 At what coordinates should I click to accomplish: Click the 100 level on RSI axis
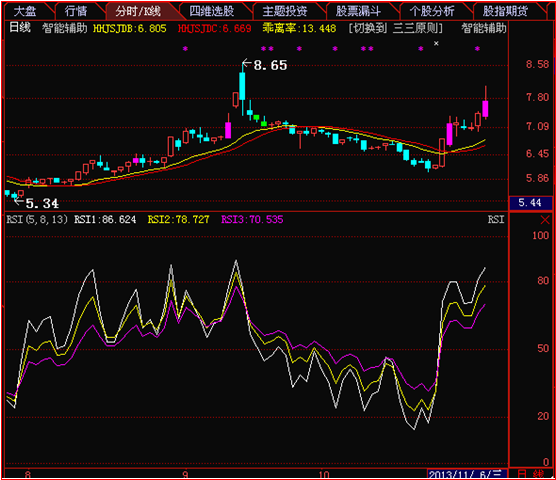point(541,235)
